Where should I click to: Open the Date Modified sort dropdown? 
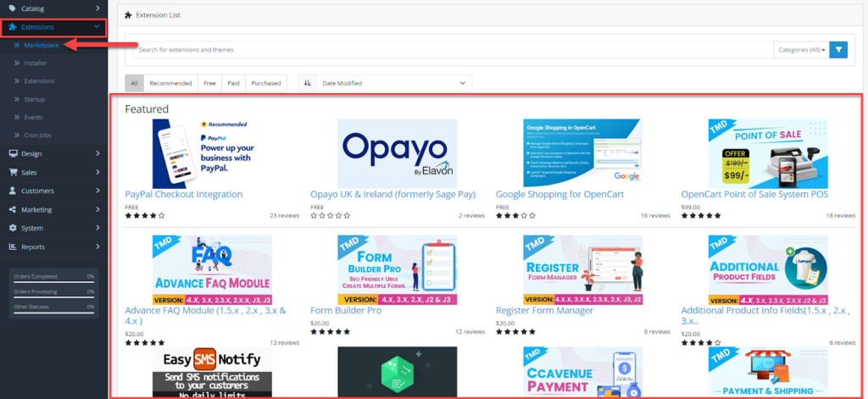point(394,83)
